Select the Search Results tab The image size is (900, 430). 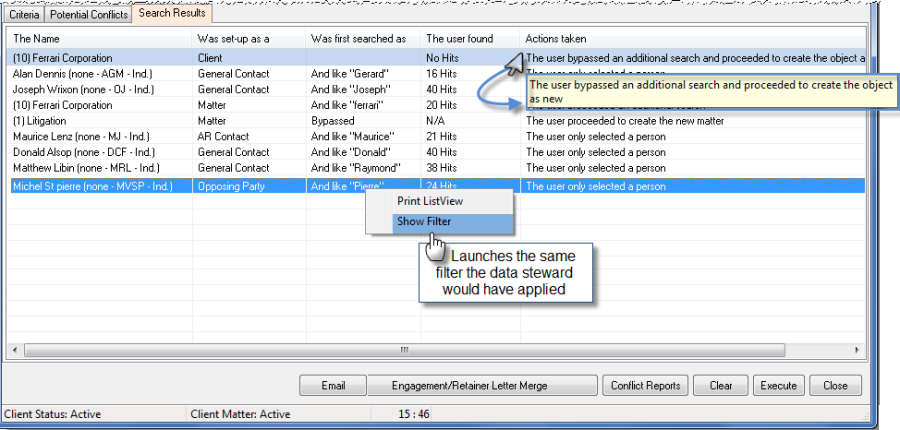click(x=172, y=13)
